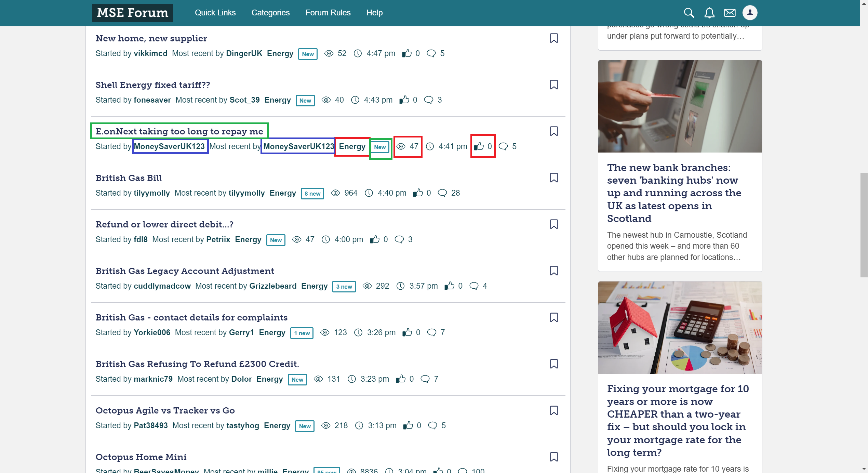Open Energy category on E.onNext row
This screenshot has width=868, height=473.
point(352,146)
